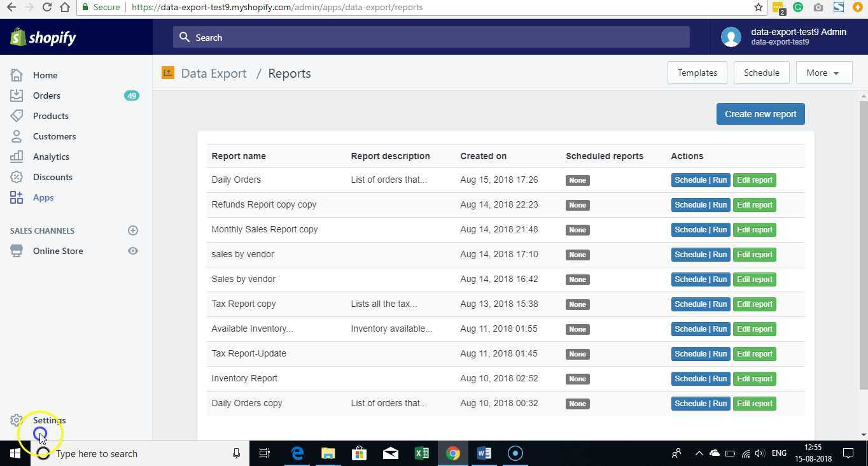Switch to the Templates page
Screen dimensions: 868x466
(697, 72)
